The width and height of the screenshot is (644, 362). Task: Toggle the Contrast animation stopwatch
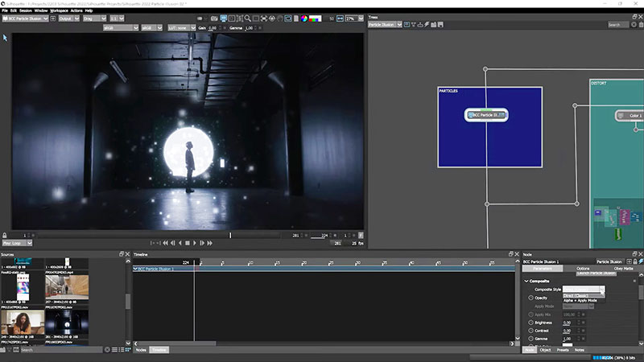(x=530, y=331)
